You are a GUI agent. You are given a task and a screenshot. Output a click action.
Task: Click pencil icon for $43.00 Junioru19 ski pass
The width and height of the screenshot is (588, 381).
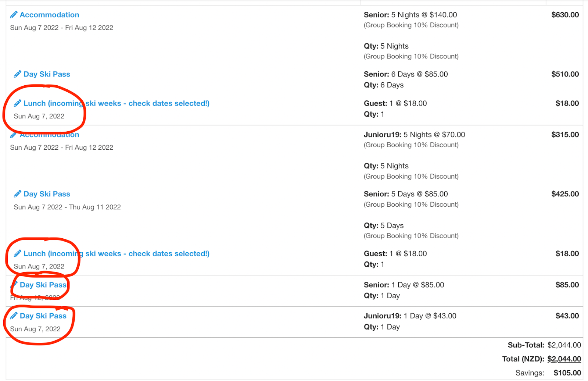coord(14,316)
